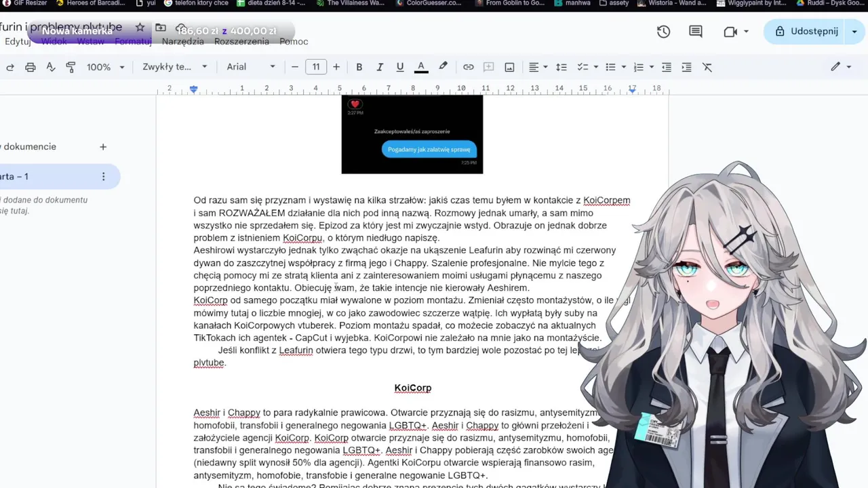Click the font size field showing 11
The height and width of the screenshot is (488, 868).
pos(316,67)
